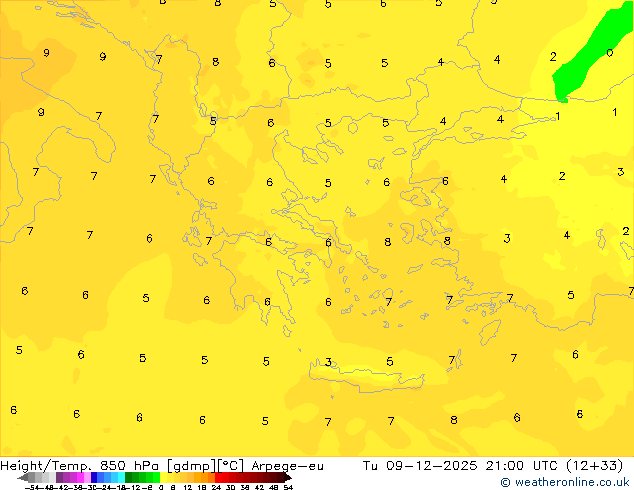Click the cyan swatch on the legend

tap(121, 478)
